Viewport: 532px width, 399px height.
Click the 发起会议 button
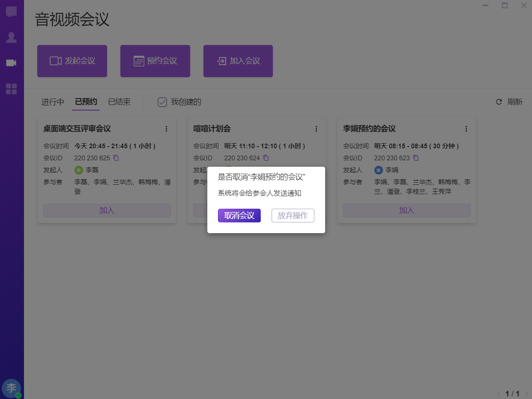(72, 61)
